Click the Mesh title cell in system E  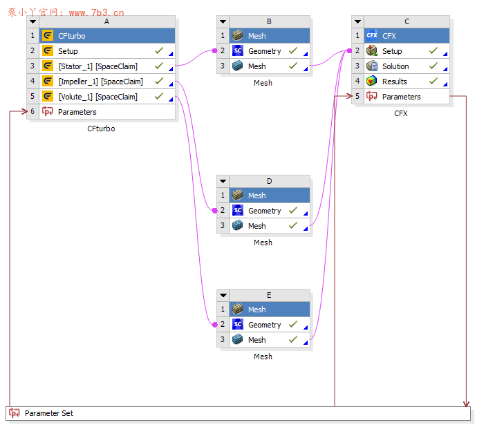click(x=270, y=310)
